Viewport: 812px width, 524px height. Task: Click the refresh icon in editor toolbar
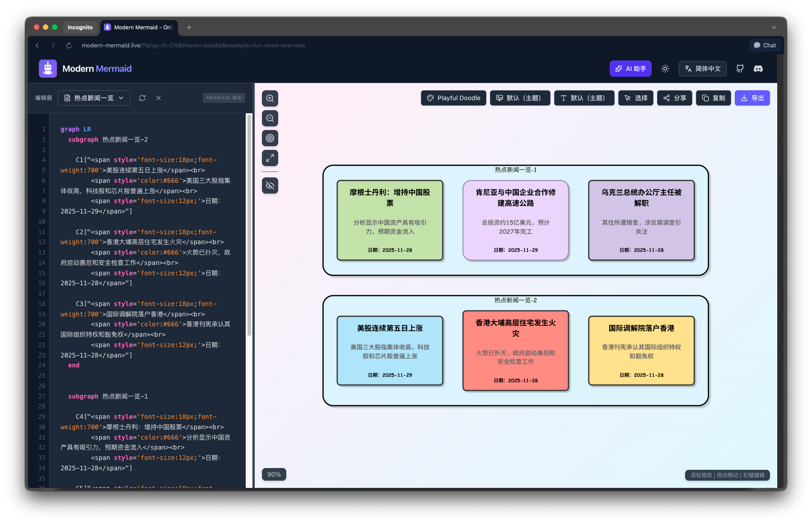click(x=142, y=98)
